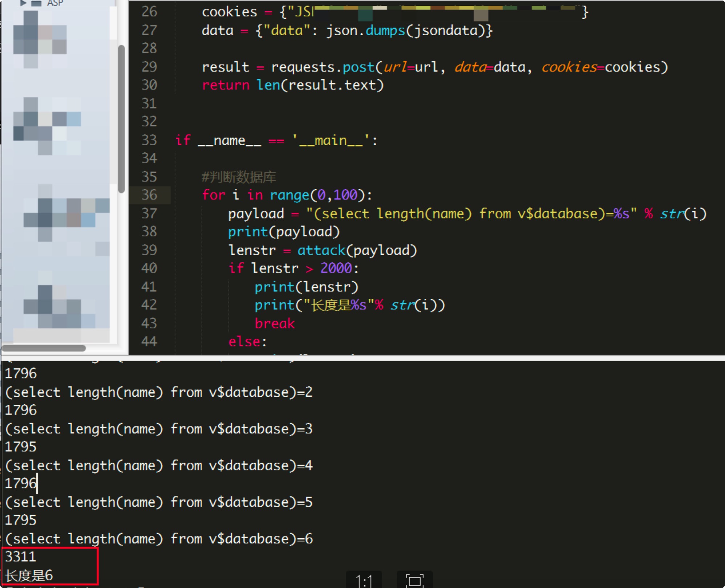Click 'requests.post' call on line 29
This screenshot has width=725, height=588.
tap(323, 67)
